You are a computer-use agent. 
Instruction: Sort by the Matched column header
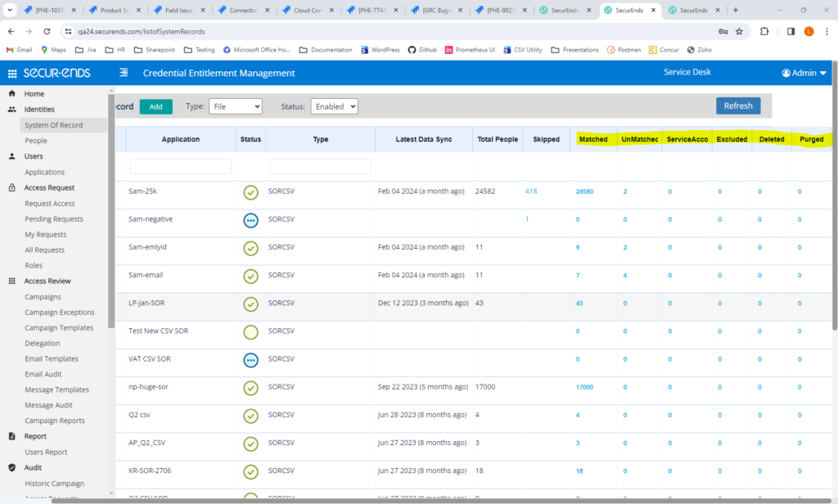[593, 139]
